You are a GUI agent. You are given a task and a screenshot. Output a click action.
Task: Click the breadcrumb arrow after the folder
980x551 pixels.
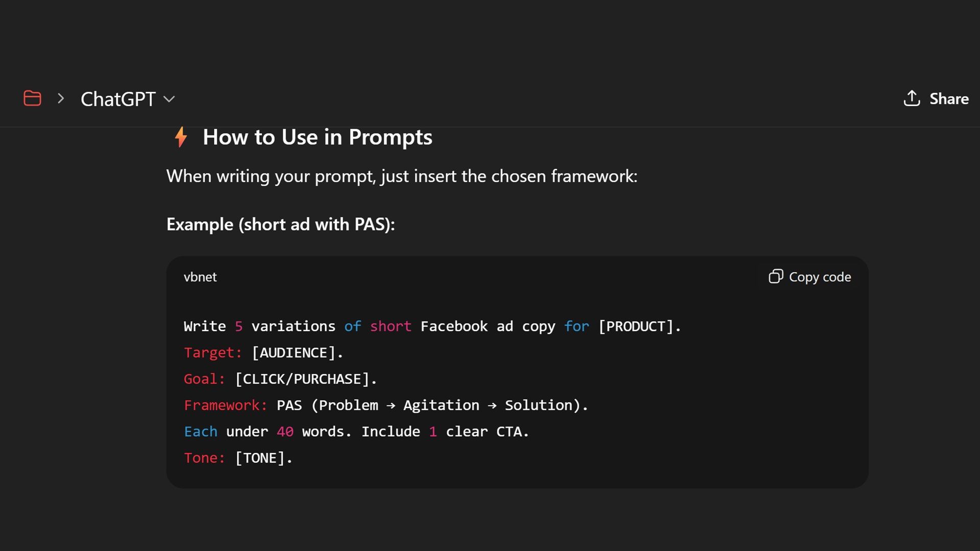[x=61, y=98]
